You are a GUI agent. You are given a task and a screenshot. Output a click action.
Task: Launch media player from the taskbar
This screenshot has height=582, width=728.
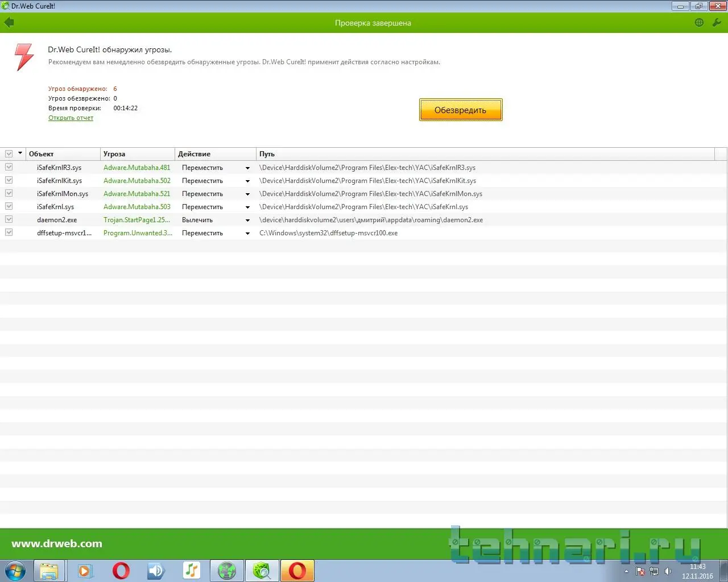pos(85,571)
